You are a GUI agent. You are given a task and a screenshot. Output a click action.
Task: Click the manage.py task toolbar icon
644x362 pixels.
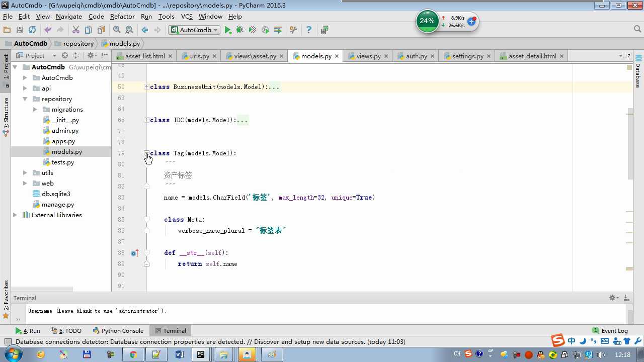[325, 30]
